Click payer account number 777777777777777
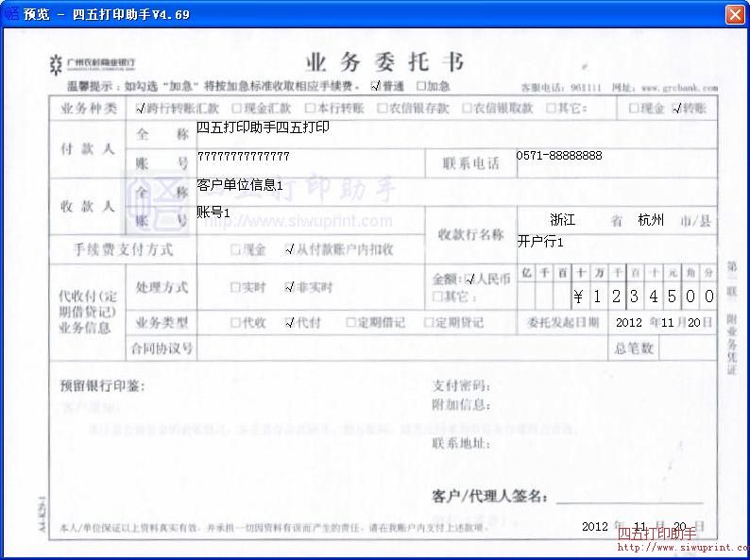The image size is (750, 560). click(244, 156)
